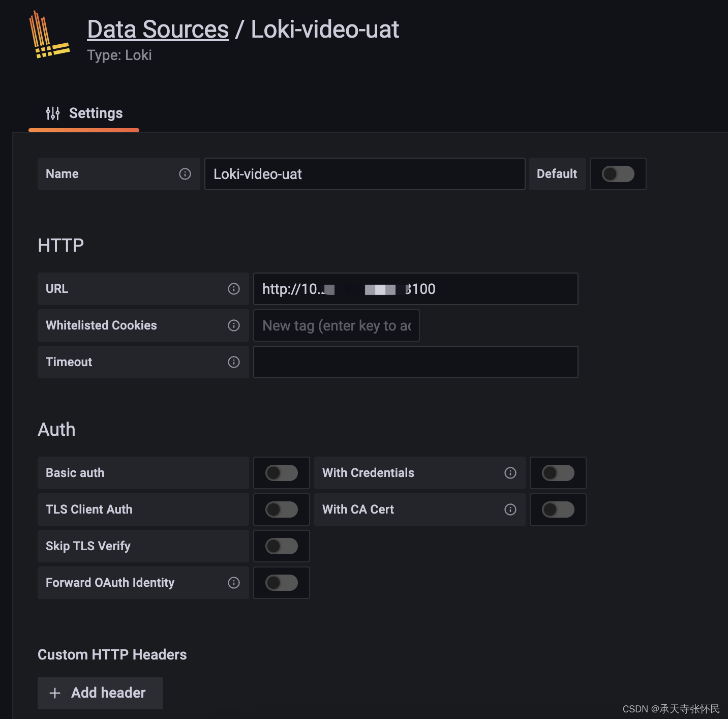Viewport: 728px width, 719px height.
Task: Toggle Basic auth on
Action: (281, 473)
